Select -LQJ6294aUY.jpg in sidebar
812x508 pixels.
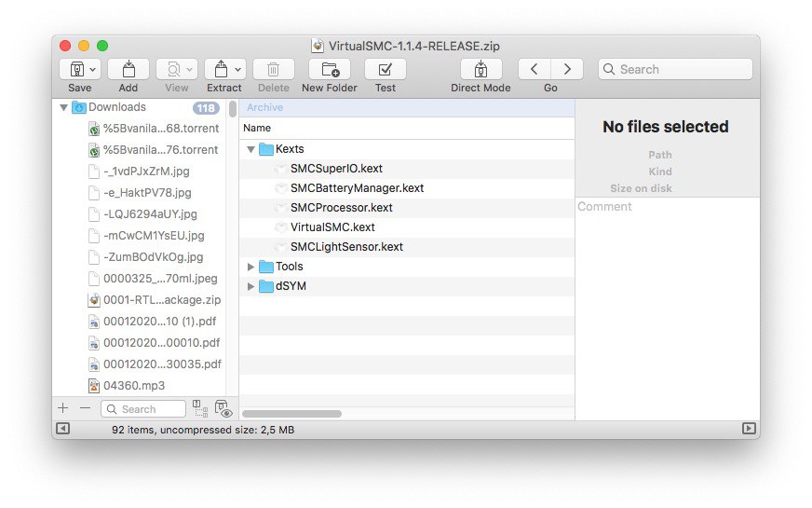click(142, 214)
